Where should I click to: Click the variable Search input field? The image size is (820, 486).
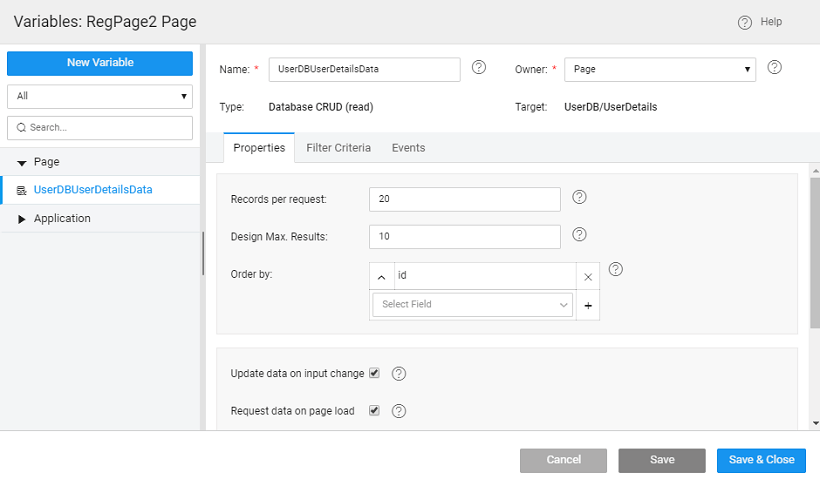99,128
